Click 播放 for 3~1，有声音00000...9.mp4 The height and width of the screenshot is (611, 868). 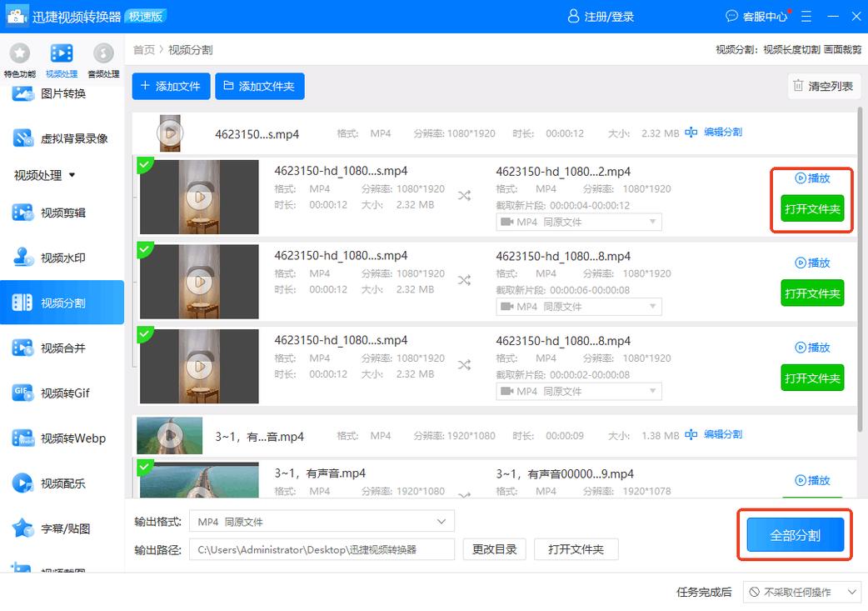pos(812,480)
